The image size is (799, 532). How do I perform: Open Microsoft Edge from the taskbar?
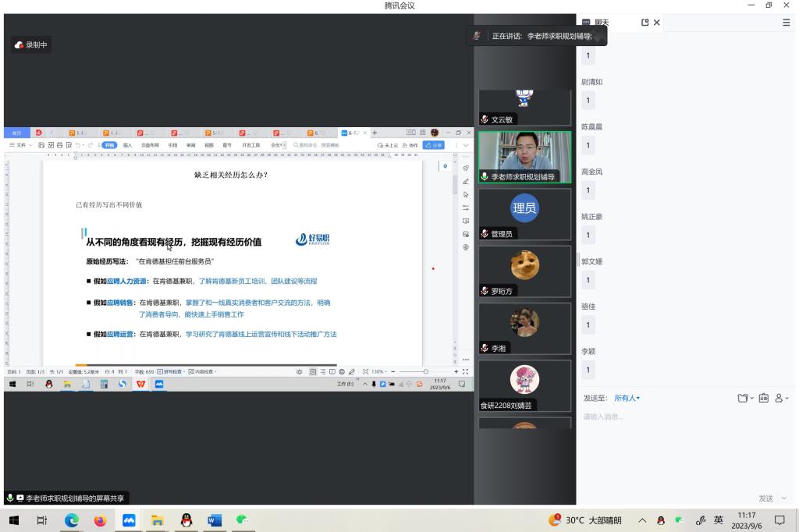click(x=72, y=520)
